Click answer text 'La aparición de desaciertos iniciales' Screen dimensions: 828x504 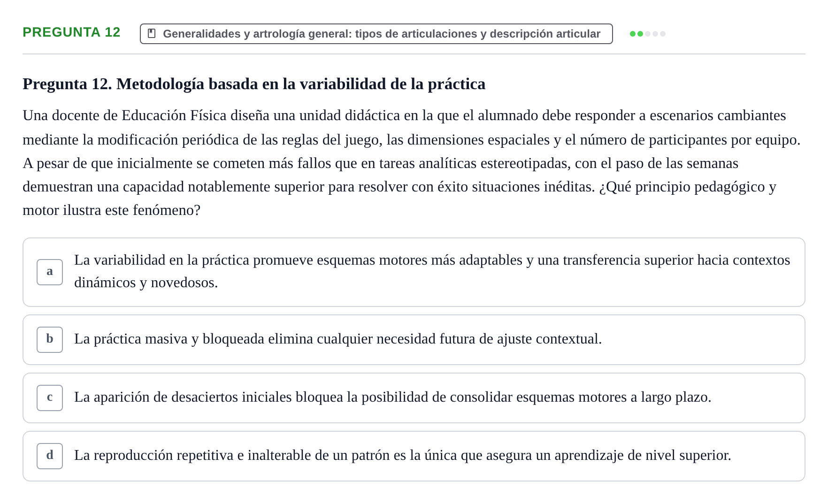click(183, 397)
